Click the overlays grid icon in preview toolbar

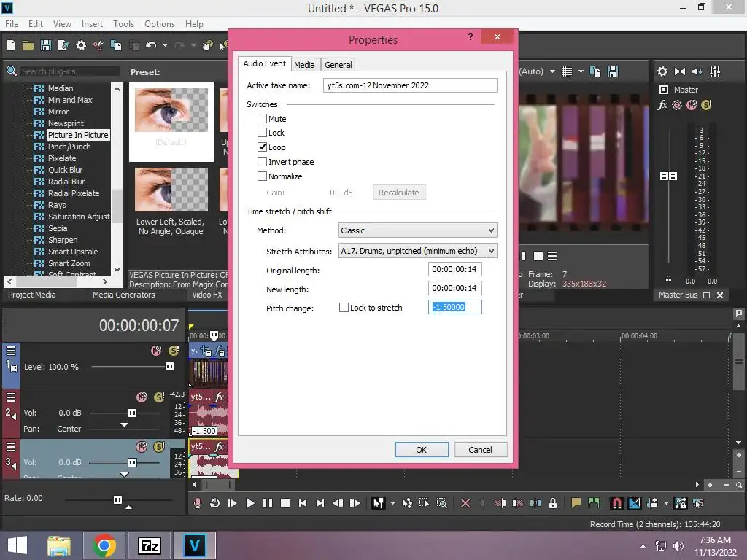point(566,71)
